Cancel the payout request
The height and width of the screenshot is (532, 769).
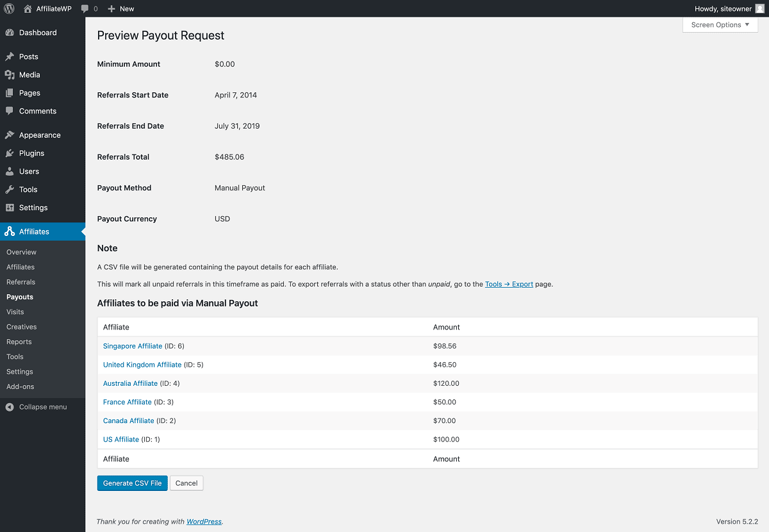[x=186, y=483]
